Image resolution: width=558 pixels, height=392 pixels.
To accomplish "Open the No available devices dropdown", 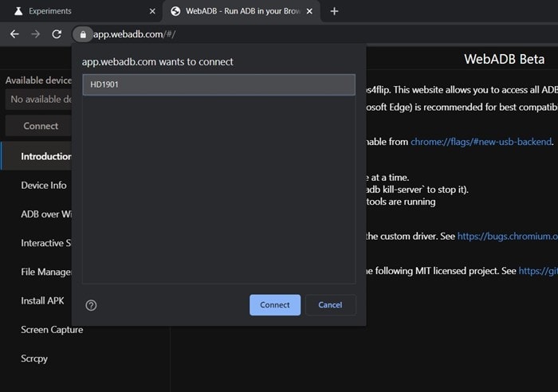I will pyautogui.click(x=38, y=100).
